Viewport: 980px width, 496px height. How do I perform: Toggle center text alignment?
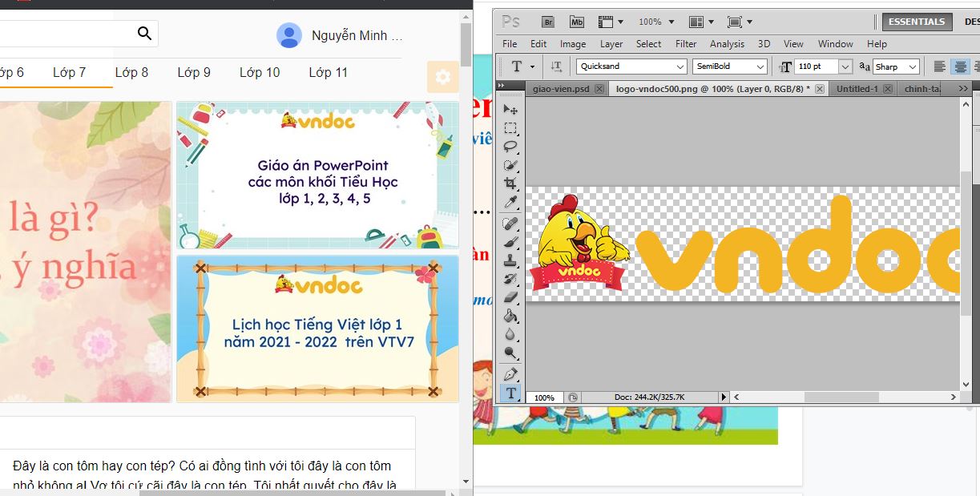pos(960,67)
